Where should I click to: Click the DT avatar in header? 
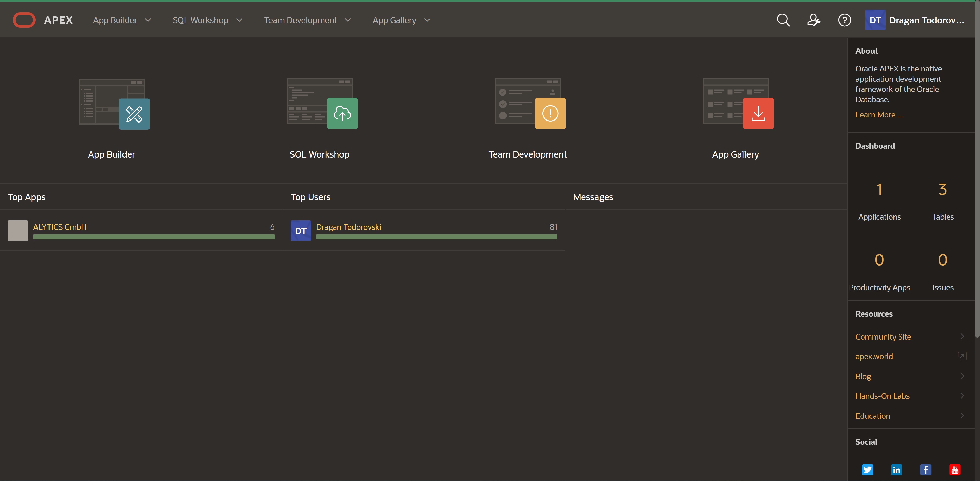tap(875, 20)
